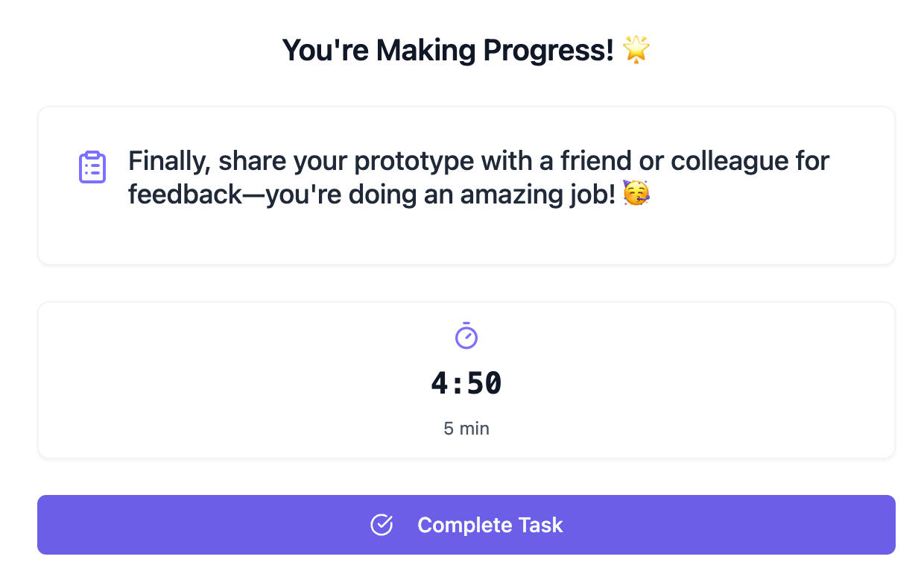Click the "5 min" duration label
924x574 pixels.
coord(466,429)
